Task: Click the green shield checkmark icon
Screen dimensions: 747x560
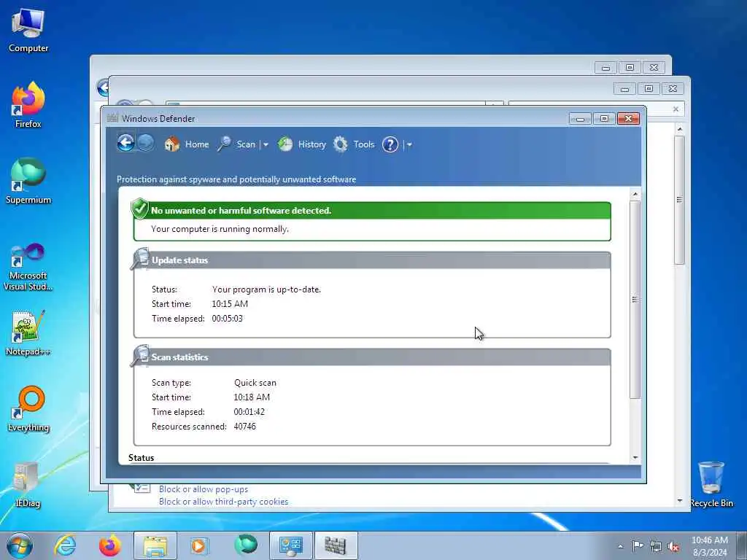Action: (139, 209)
